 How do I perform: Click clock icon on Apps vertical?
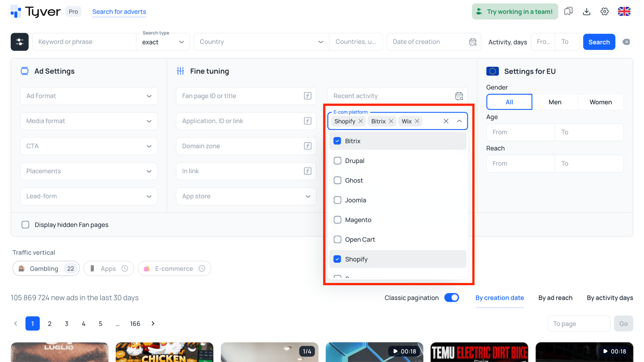click(x=125, y=269)
